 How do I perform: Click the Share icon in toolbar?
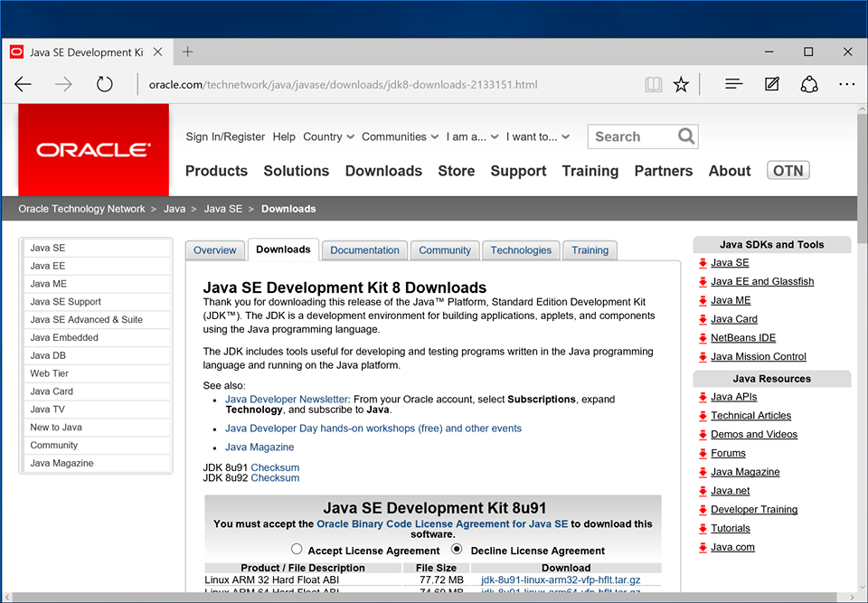coord(809,84)
